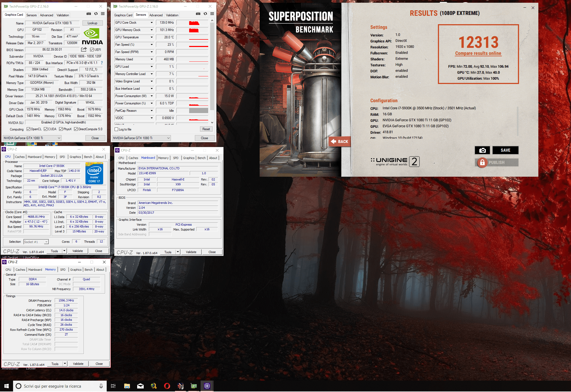The image size is (571, 392).
Task: Toggle the OpenCL checkbox
Action: 28,129
